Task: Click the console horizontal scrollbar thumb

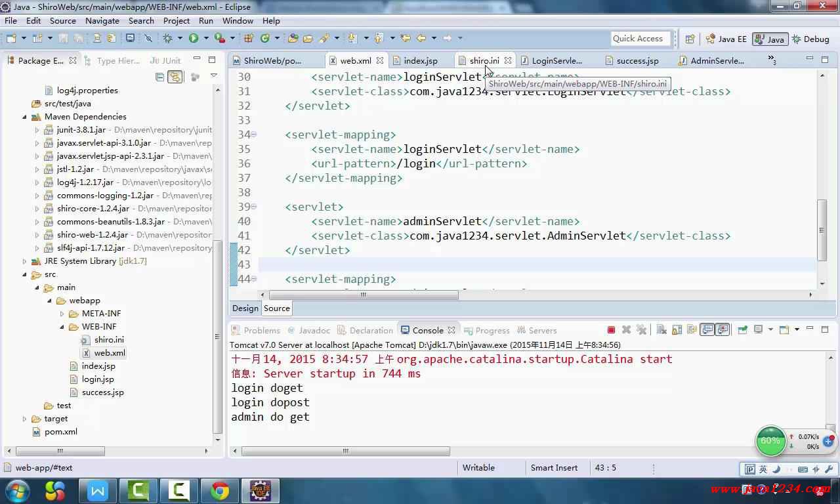Action: [346, 451]
